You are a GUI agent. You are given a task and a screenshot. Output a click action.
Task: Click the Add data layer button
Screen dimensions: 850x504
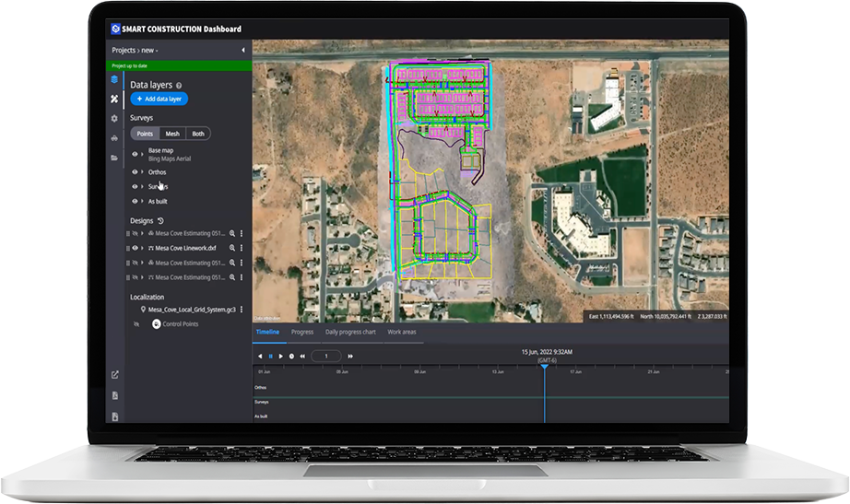click(159, 100)
